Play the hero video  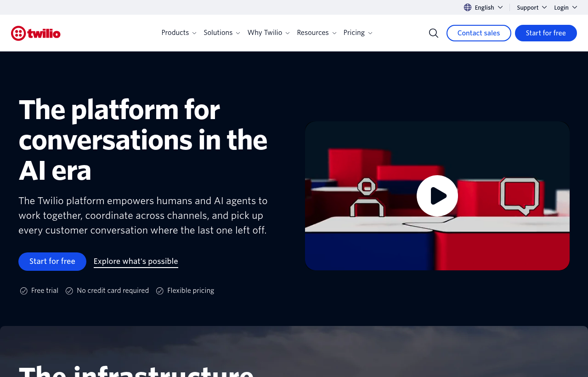[x=437, y=196]
